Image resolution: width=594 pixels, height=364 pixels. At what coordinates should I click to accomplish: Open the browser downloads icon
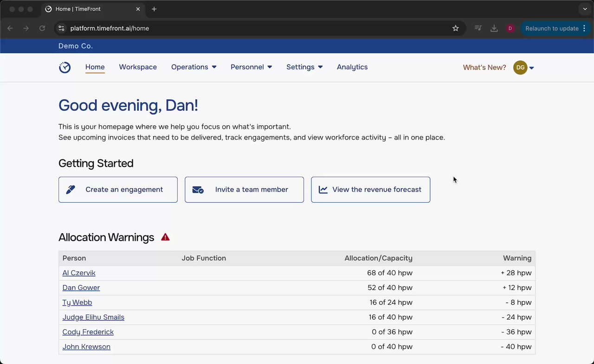pyautogui.click(x=494, y=28)
